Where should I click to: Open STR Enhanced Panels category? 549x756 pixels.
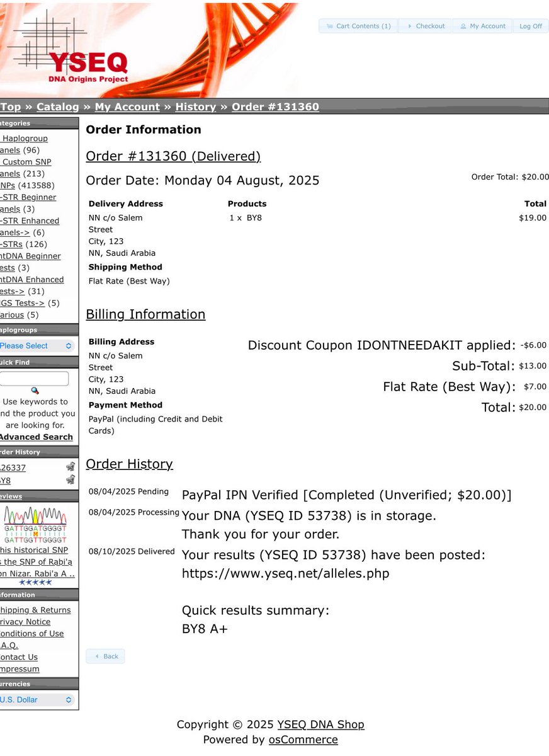tap(30, 226)
